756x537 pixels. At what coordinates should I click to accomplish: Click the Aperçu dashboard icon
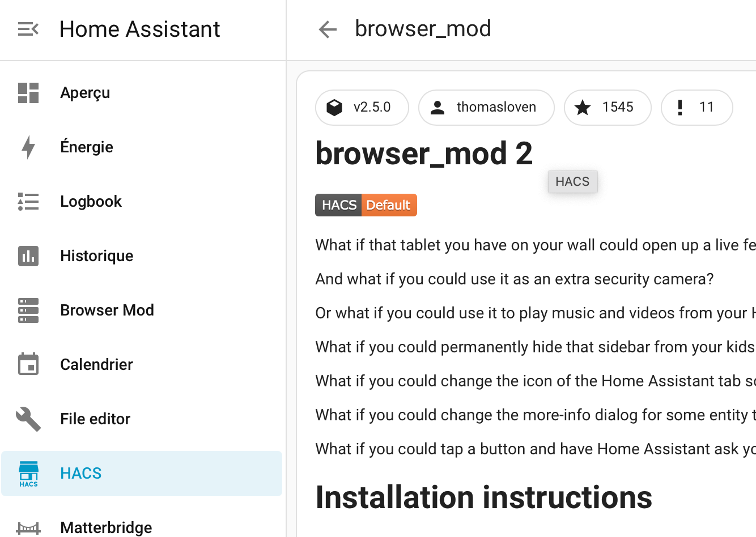[x=28, y=93]
